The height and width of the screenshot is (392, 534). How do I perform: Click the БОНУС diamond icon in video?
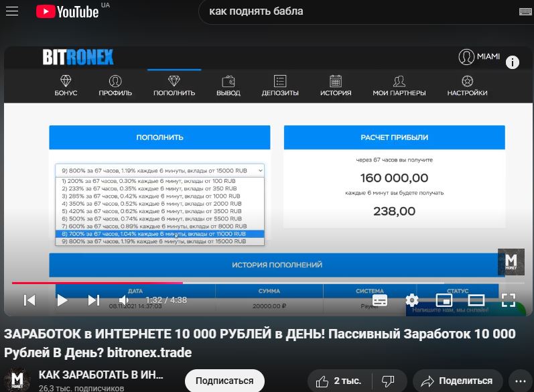coord(66,80)
